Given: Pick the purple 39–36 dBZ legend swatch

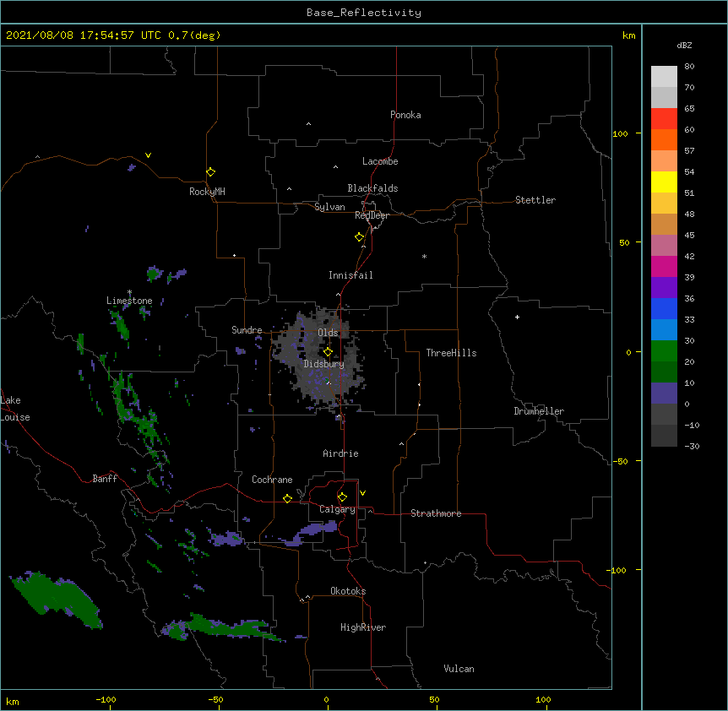Looking at the screenshot, I should point(664,288).
